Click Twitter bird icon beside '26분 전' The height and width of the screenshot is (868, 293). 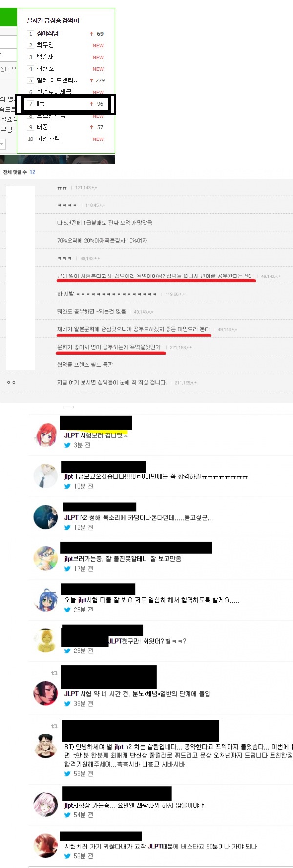pos(67,610)
